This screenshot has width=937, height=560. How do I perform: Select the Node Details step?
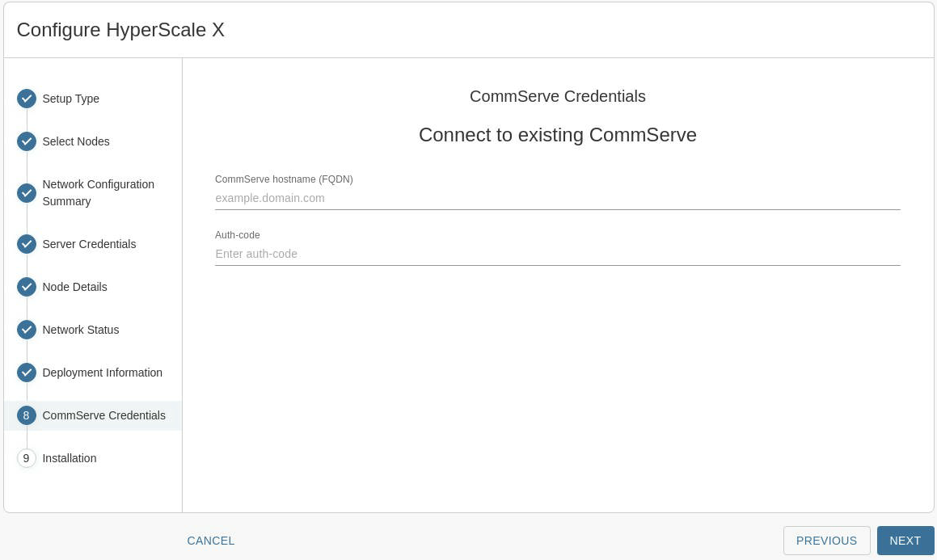[x=74, y=287]
